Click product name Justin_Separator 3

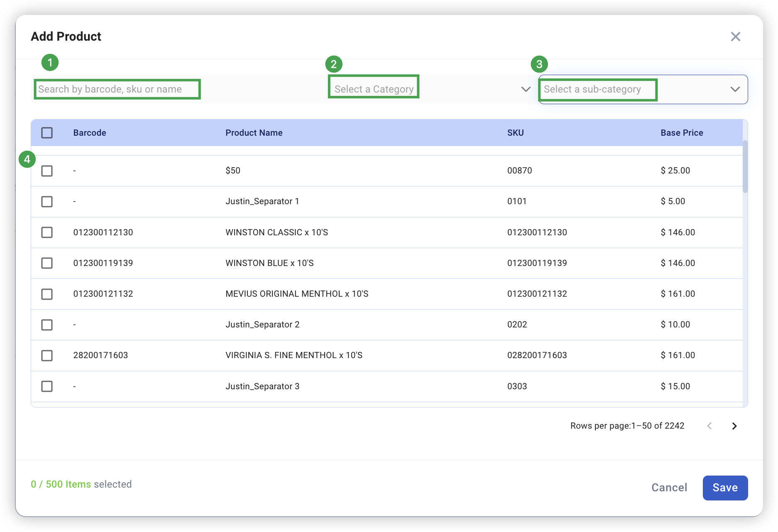[262, 386]
